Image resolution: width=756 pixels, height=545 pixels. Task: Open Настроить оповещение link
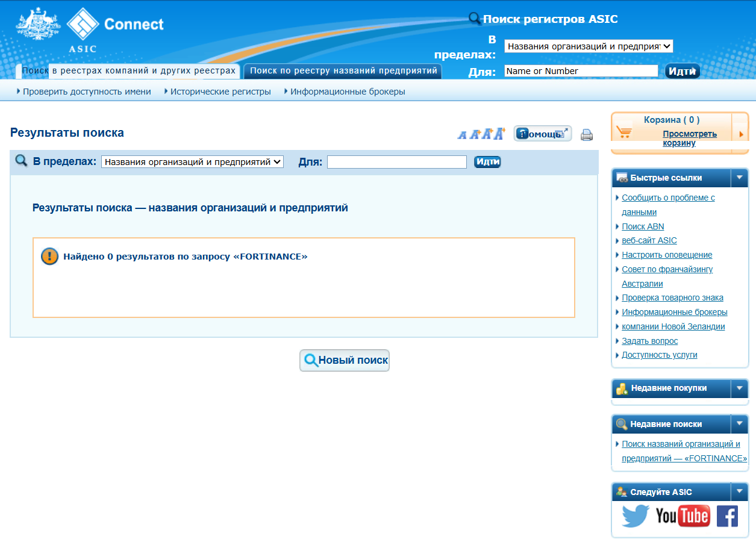coord(667,255)
